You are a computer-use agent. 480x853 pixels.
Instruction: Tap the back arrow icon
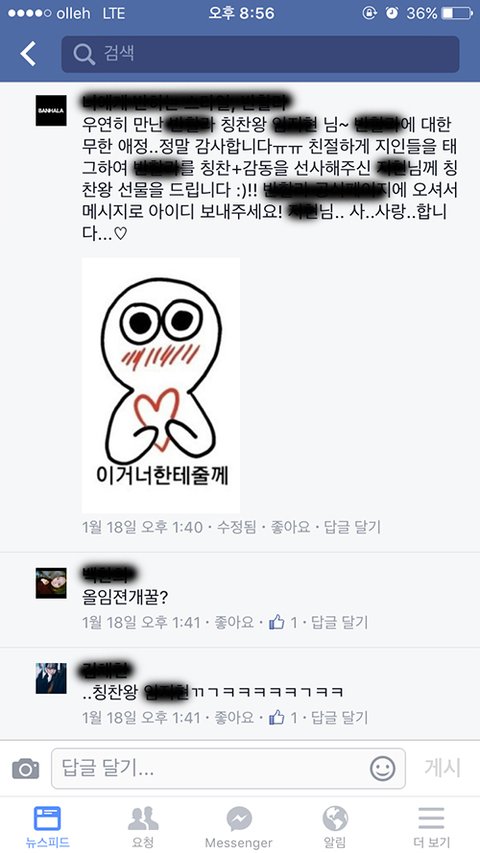click(28, 54)
